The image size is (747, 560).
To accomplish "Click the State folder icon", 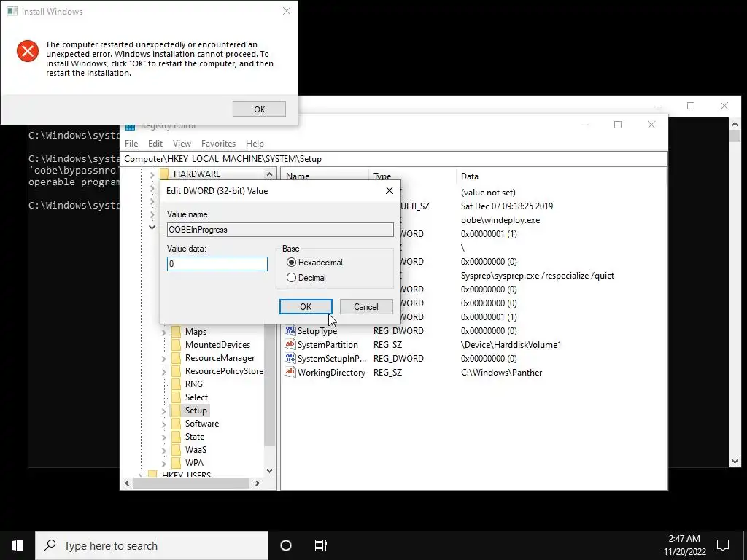I will [176, 437].
